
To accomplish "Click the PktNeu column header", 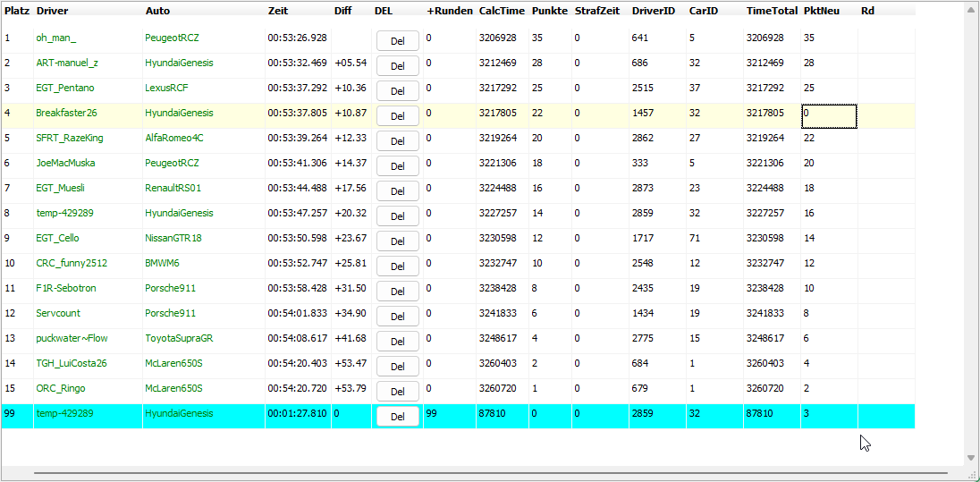I will 821,11.
